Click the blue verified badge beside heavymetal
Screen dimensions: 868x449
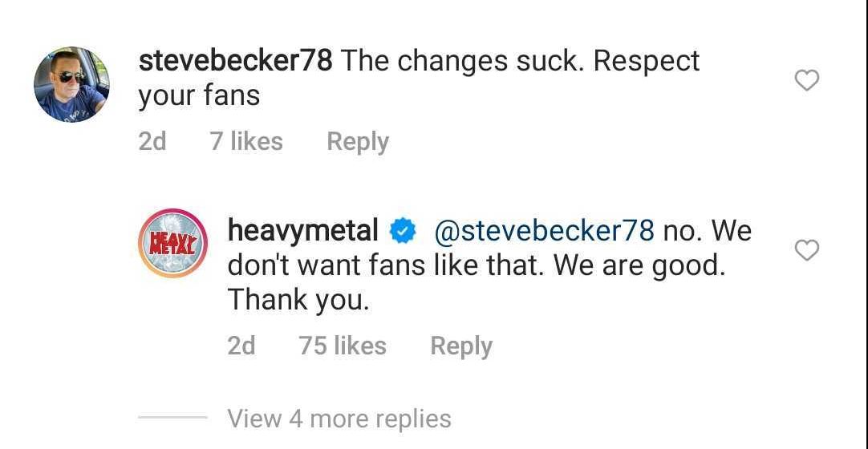point(401,233)
